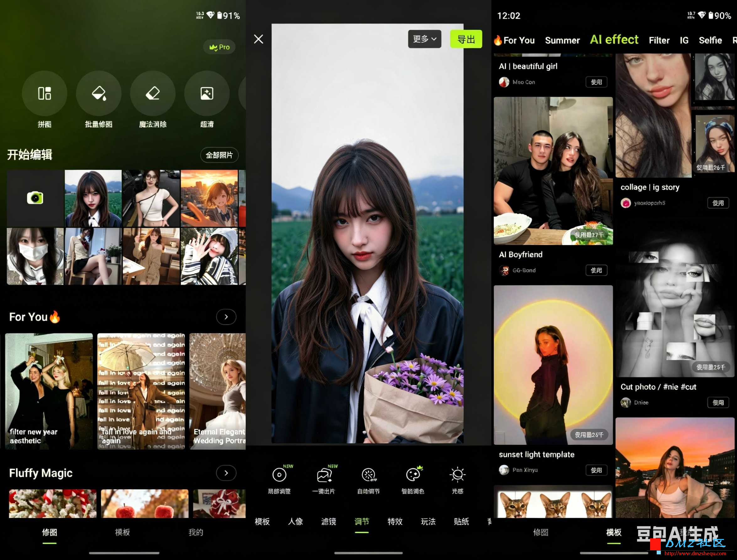Open the 拼图 collage tool icon

[x=44, y=93]
